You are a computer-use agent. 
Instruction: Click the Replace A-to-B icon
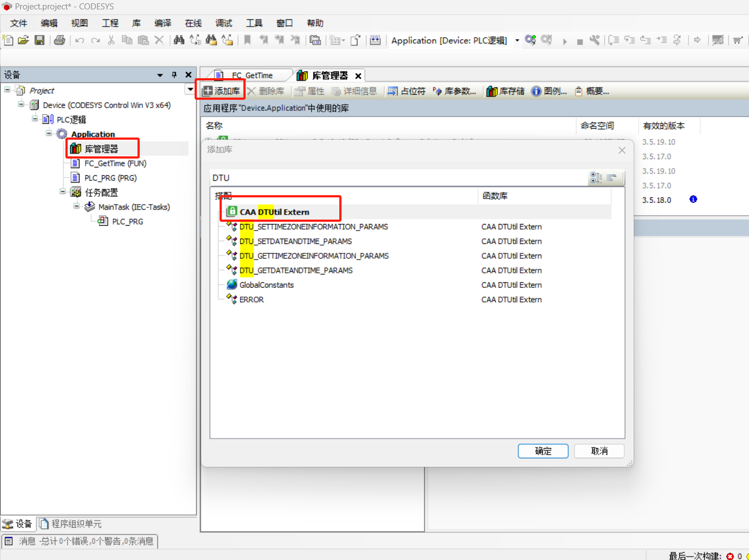195,40
